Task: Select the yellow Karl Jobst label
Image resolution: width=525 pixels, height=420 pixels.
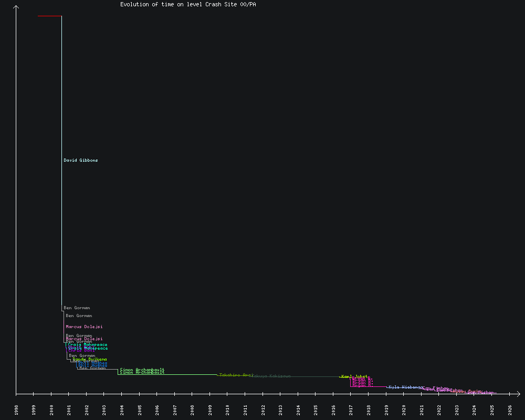Action: click(354, 376)
